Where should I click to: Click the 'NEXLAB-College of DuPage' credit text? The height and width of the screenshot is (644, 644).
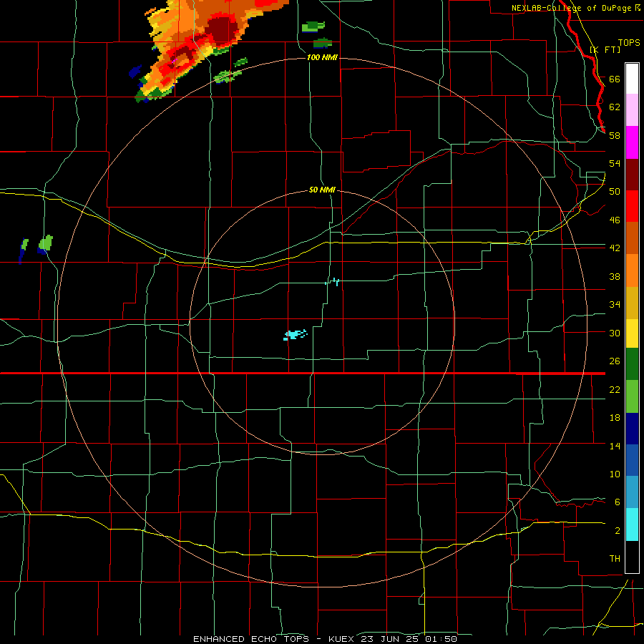pos(572,8)
